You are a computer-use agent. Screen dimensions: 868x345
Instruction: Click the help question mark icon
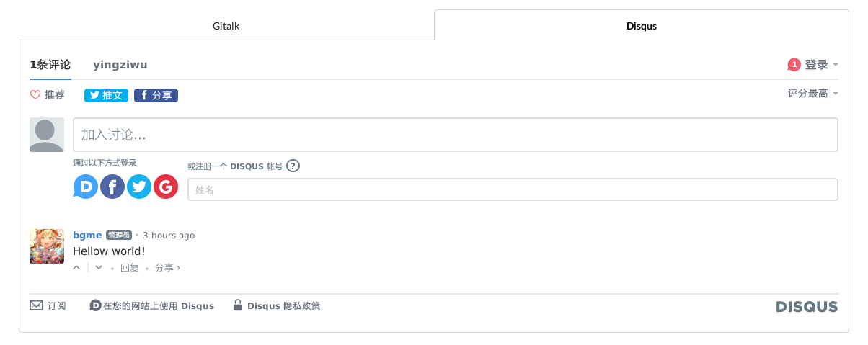pos(293,166)
